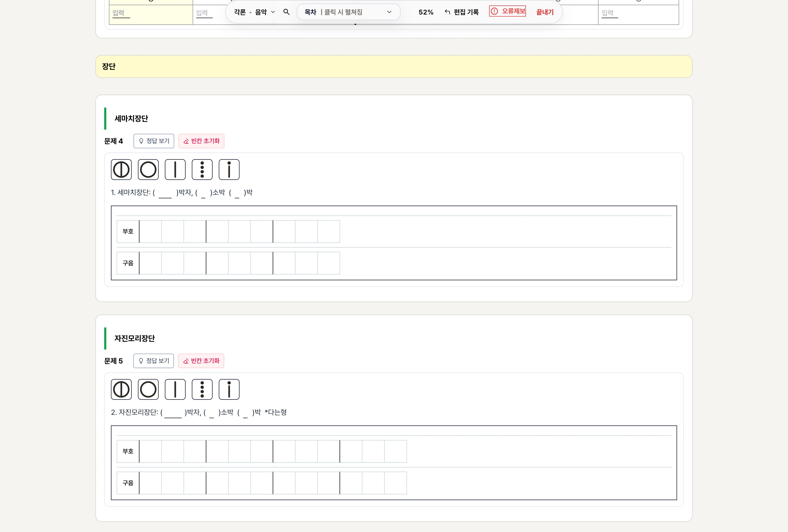Select the empty circle symbol in 문제 4

click(148, 170)
